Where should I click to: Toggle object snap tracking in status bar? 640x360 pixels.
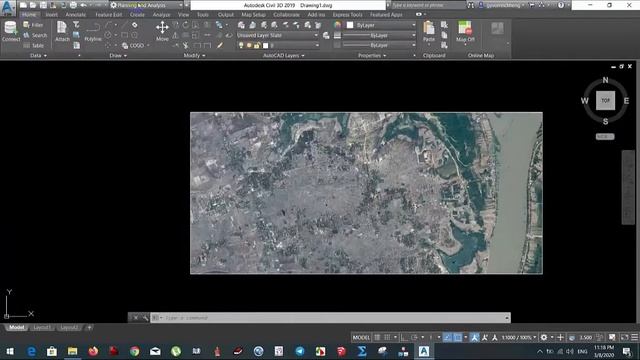tap(448, 338)
